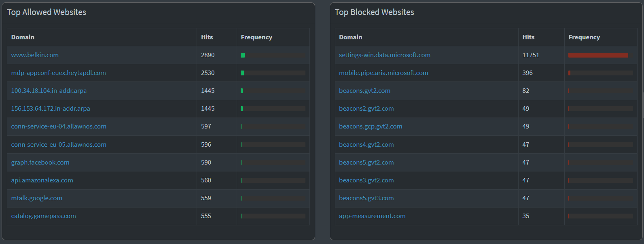This screenshot has width=644, height=244.
Task: Click Hits column header in allowed table
Action: [207, 37]
